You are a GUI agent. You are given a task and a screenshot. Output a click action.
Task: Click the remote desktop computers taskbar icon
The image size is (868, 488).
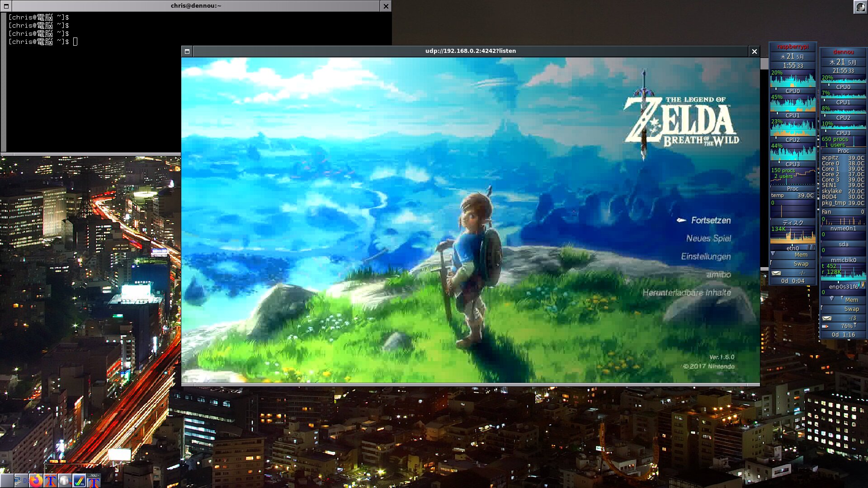pos(20,481)
